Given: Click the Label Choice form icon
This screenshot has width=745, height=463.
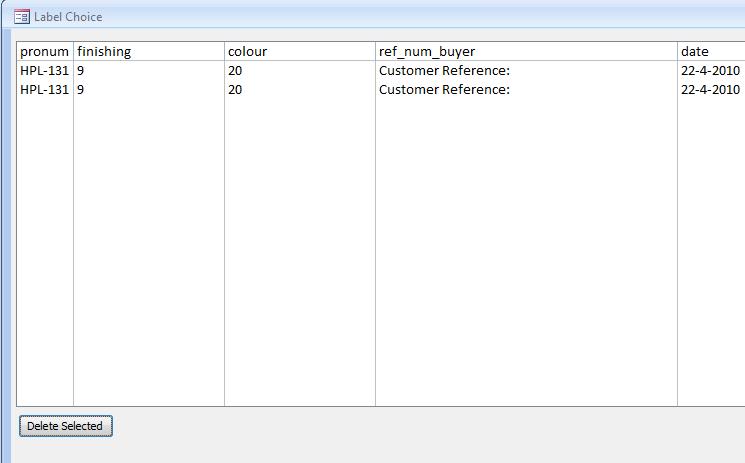Looking at the screenshot, I should (x=22, y=17).
